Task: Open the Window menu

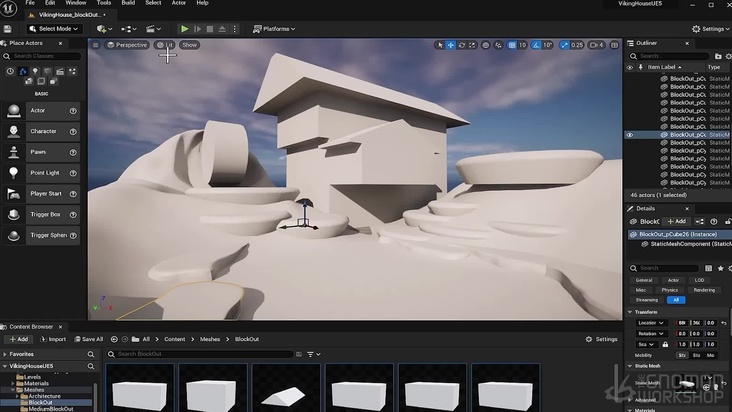Action: [x=76, y=3]
